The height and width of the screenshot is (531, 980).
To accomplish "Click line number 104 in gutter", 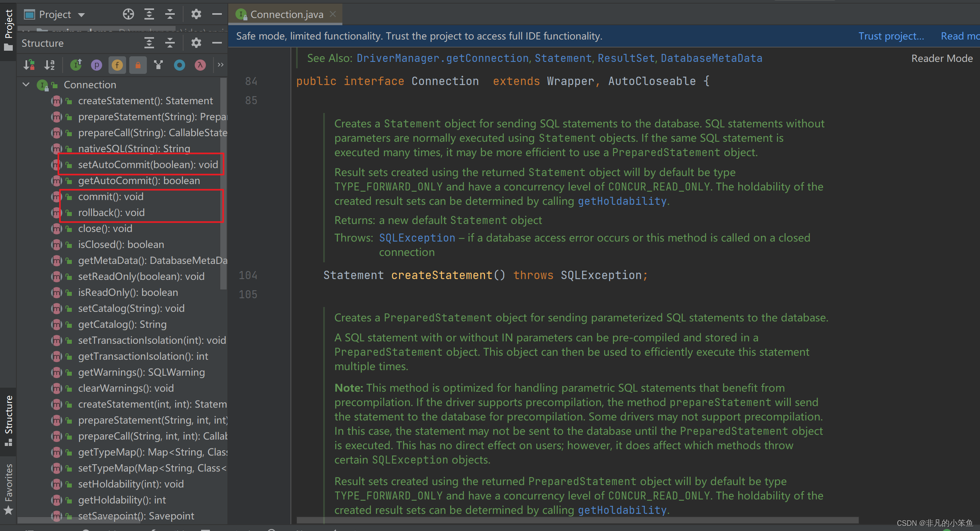I will click(248, 275).
